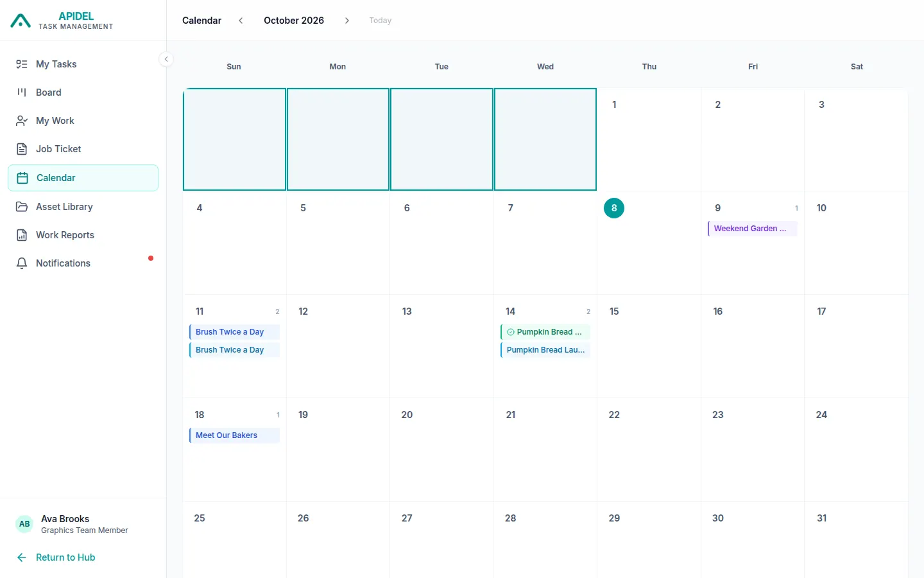Click event count badge on the 14th
The image size is (924, 578).
coord(588,311)
